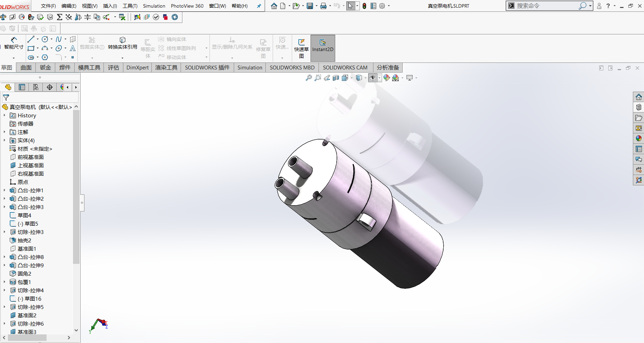The image size is (644, 343).
Task: Click the Edit Appearance color ball icon
Action: [x=386, y=78]
